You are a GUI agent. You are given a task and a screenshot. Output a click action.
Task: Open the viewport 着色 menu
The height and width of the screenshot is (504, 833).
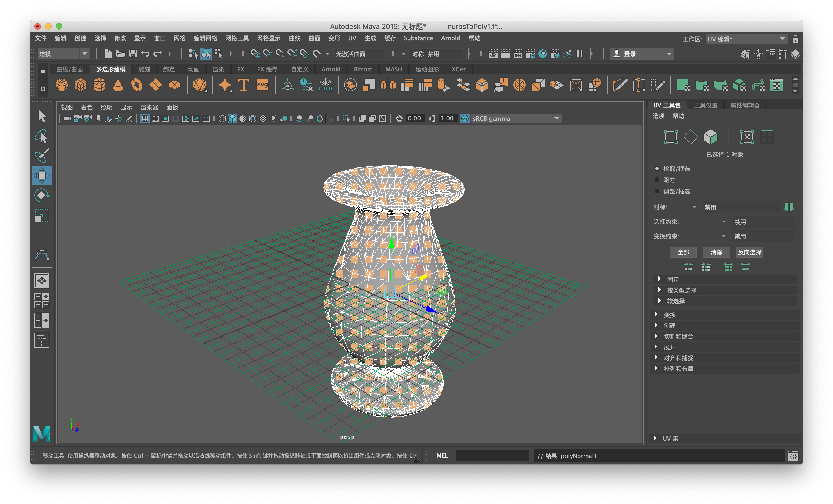pos(86,108)
